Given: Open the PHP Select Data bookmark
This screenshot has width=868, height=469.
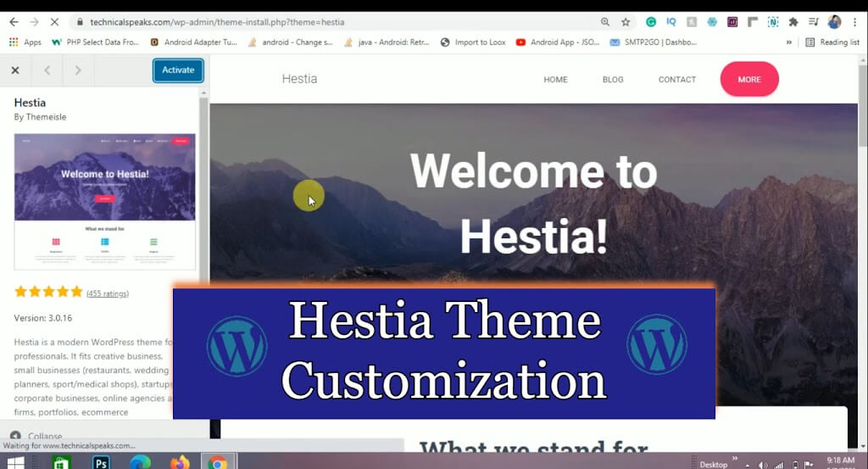Looking at the screenshot, I should point(95,42).
